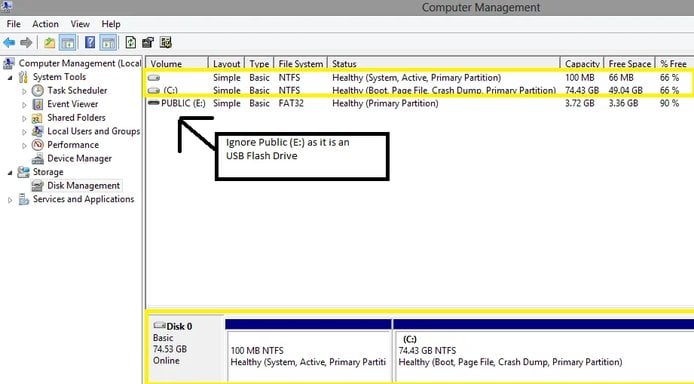Click the 74.43 GB capacity cell
Viewport: 694px width, 384px height.
(x=582, y=90)
